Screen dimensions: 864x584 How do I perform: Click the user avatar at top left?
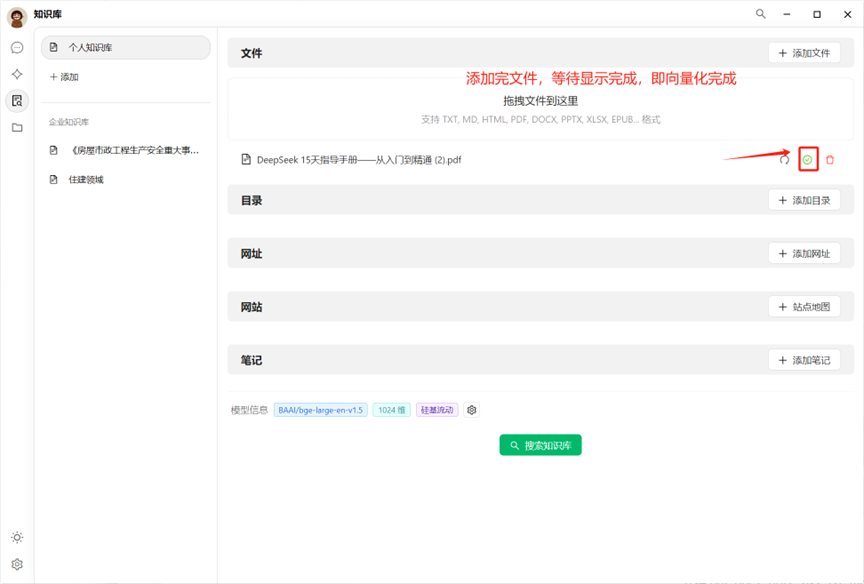pos(17,16)
